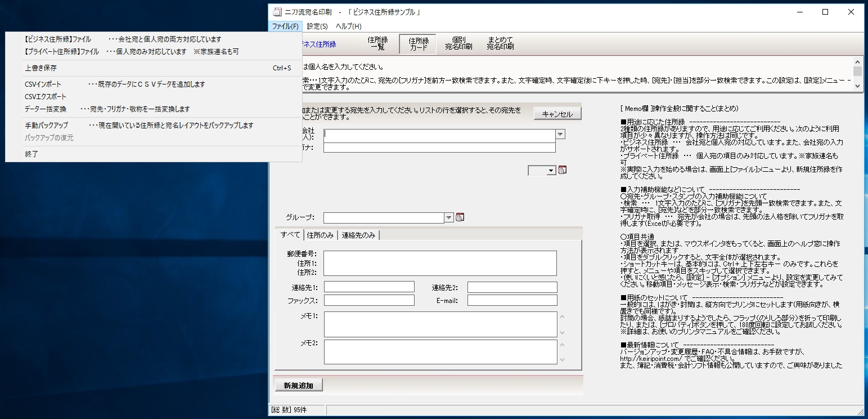The image size is (868, 419).
Task: Click the 新規追加 button
Action: pyautogui.click(x=298, y=385)
